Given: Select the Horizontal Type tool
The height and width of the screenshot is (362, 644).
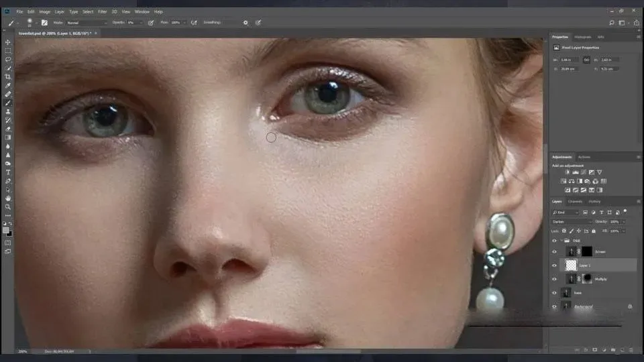Looking at the screenshot, I should coord(8,172).
